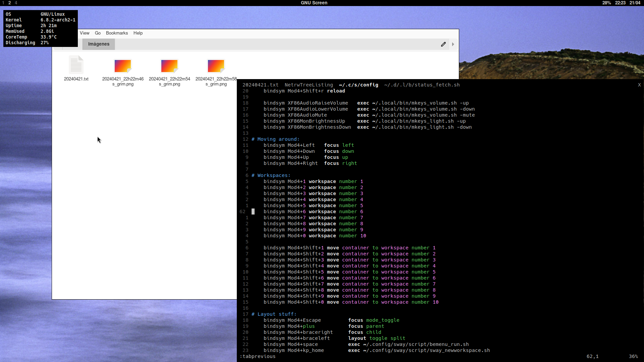644x362 pixels.
Task: Click the Imágenes path button
Action: pyautogui.click(x=99, y=44)
